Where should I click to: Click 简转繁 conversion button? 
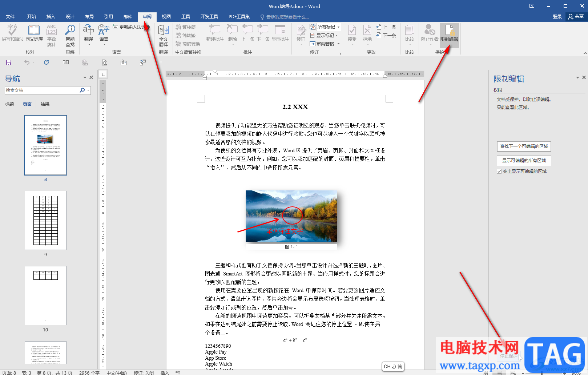click(186, 35)
